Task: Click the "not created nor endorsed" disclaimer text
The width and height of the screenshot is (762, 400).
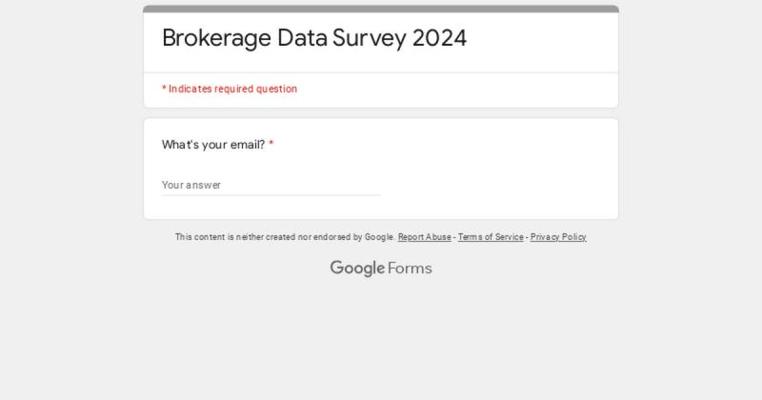Action: click(x=285, y=237)
